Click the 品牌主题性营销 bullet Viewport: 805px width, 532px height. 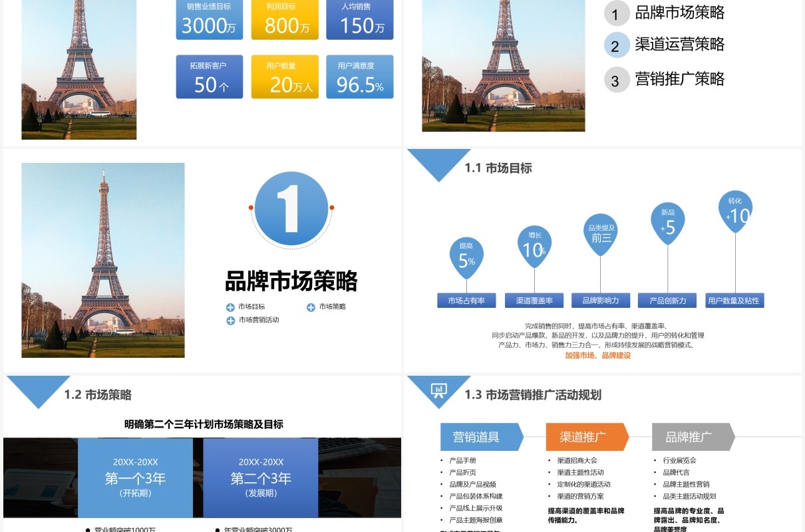point(686,484)
